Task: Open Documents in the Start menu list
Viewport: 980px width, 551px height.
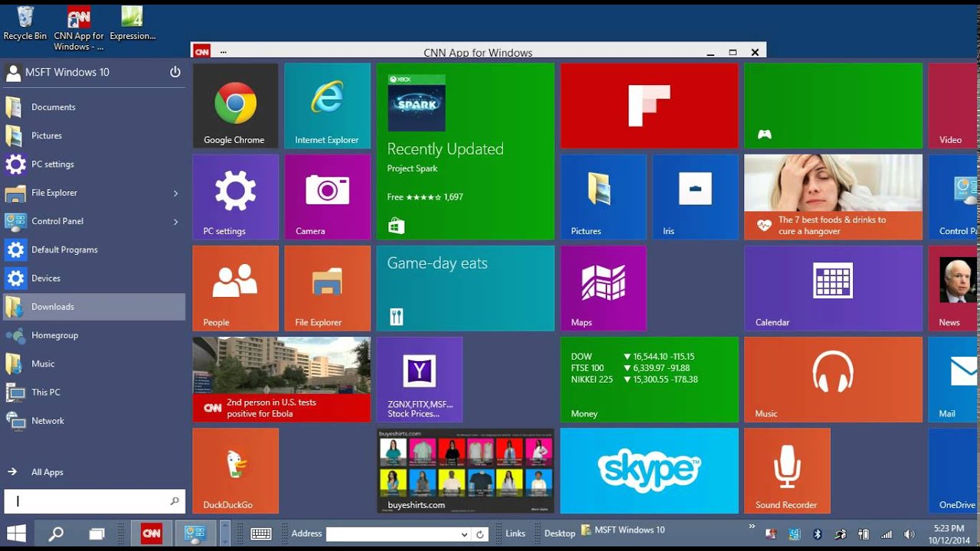Action: 94,107
